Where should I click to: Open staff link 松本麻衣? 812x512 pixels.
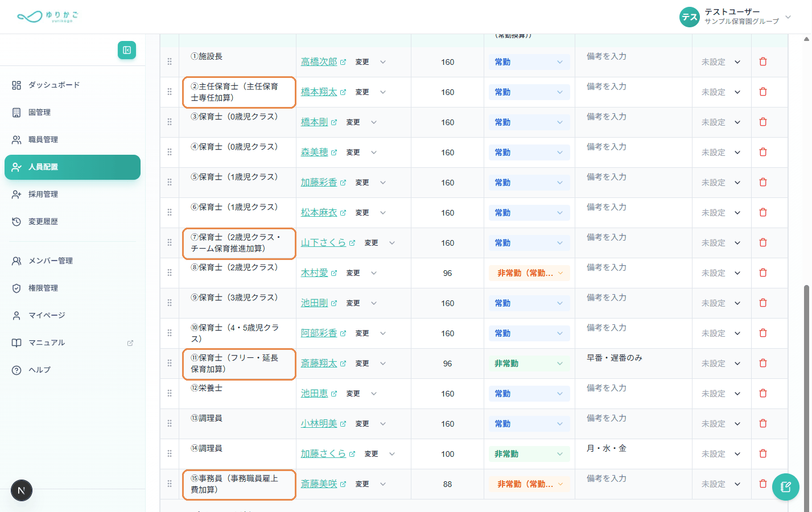pos(319,213)
